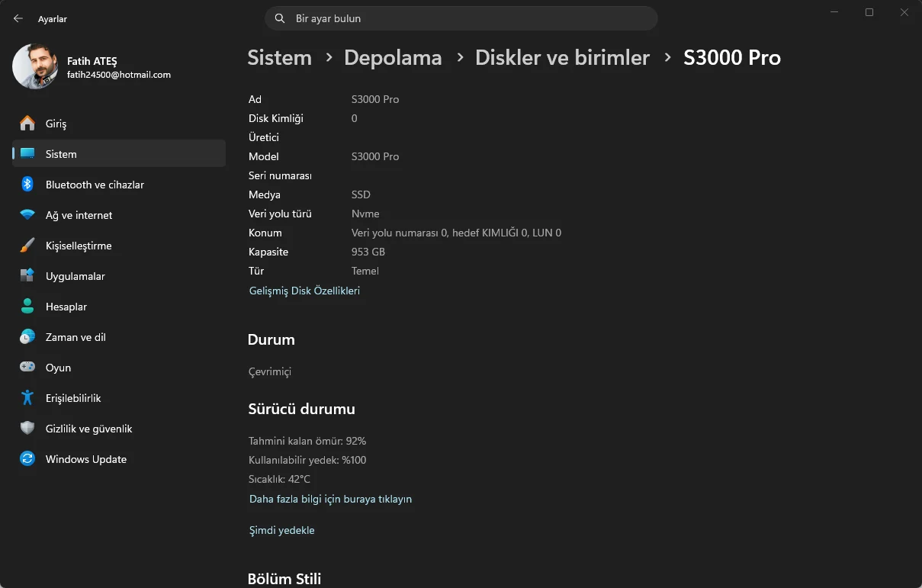Open Hesaplar section
This screenshot has width=922, height=588.
pos(119,307)
